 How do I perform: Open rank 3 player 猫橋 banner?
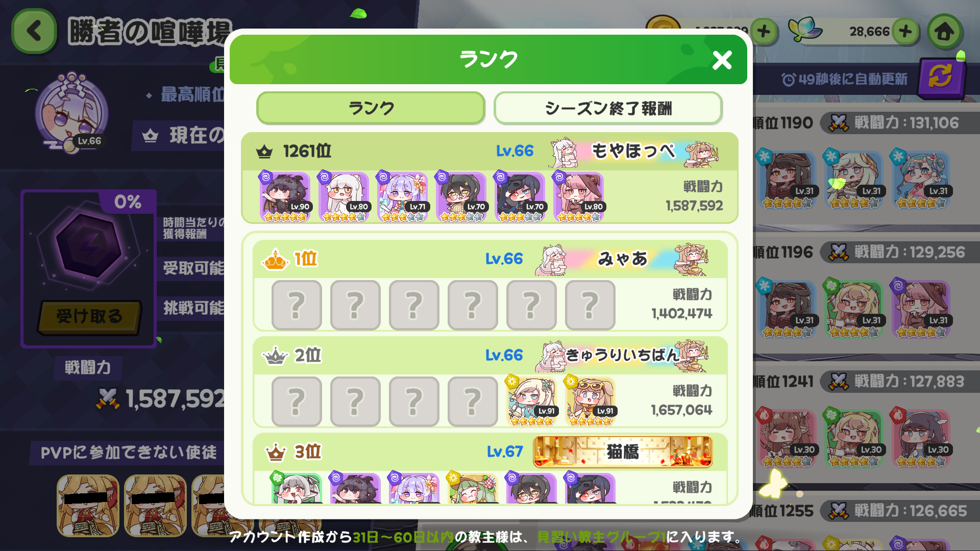pyautogui.click(x=623, y=452)
